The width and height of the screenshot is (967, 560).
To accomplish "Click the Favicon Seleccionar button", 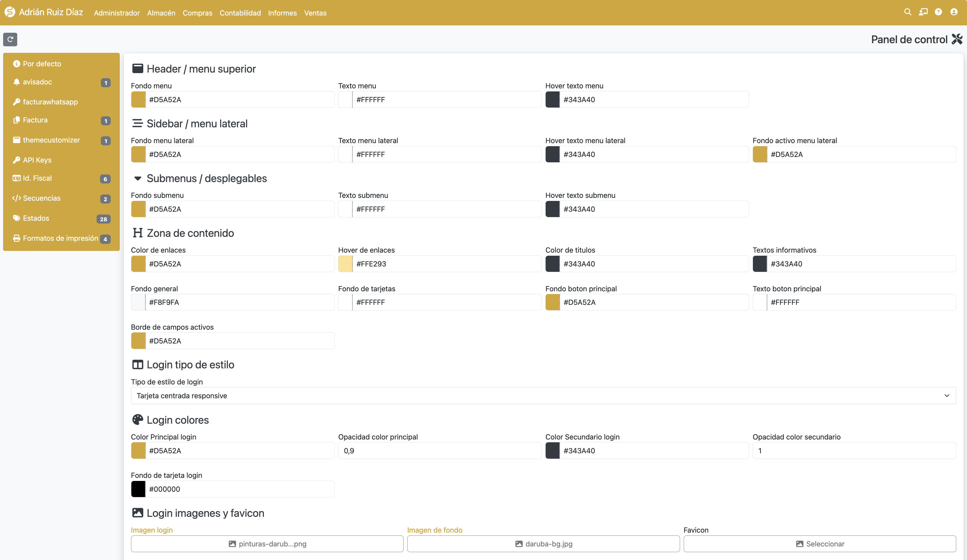I will pos(820,544).
